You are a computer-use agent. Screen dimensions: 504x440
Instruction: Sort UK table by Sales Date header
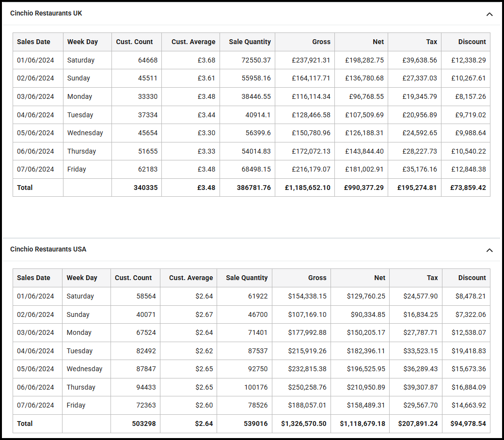tap(33, 42)
